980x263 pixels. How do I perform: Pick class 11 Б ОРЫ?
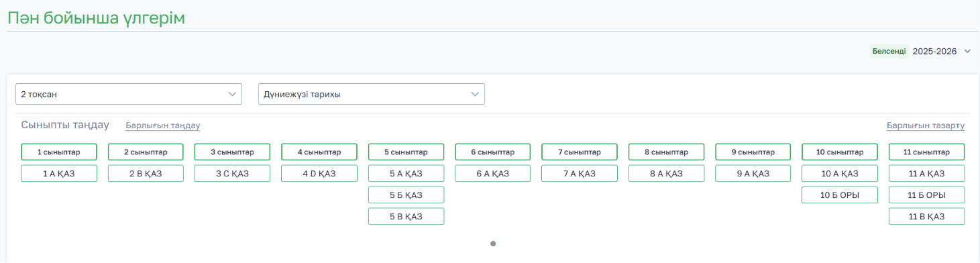pos(927,195)
